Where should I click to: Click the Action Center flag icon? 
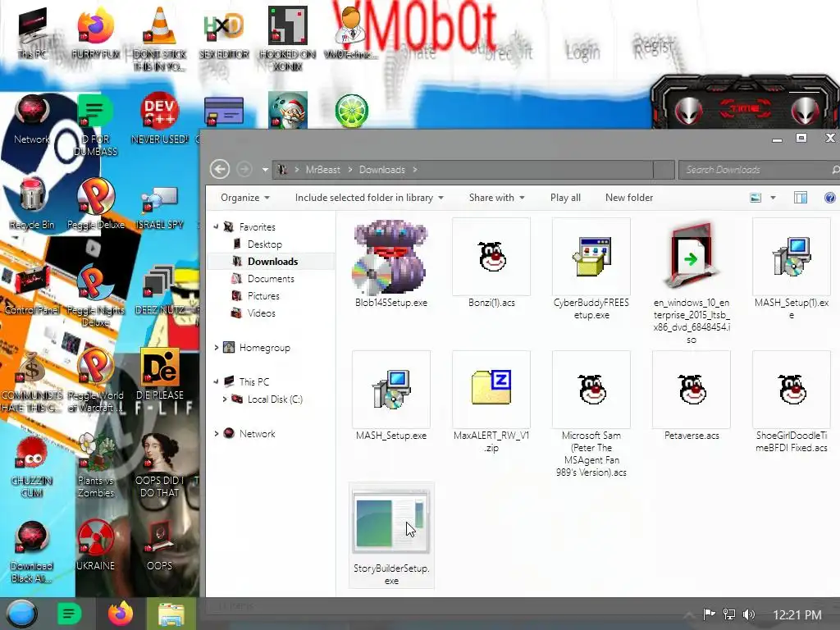709,614
